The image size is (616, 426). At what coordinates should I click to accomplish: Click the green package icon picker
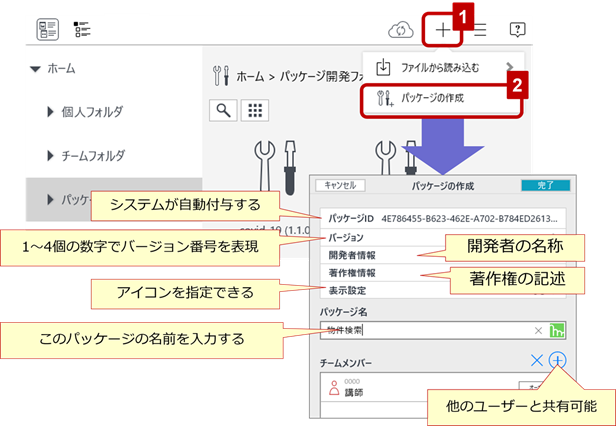point(557,331)
